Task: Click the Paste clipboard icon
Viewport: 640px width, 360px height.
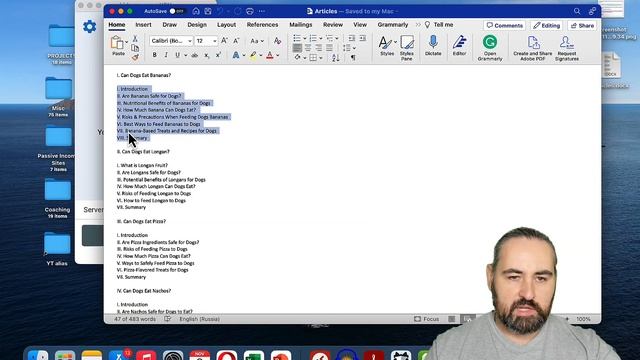Action: (x=118, y=43)
